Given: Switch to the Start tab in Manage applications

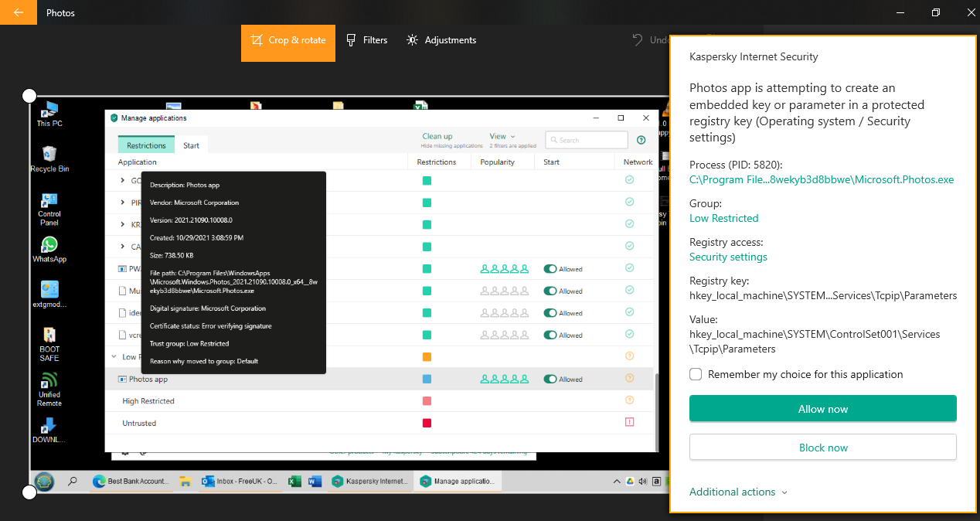Looking at the screenshot, I should point(191,145).
